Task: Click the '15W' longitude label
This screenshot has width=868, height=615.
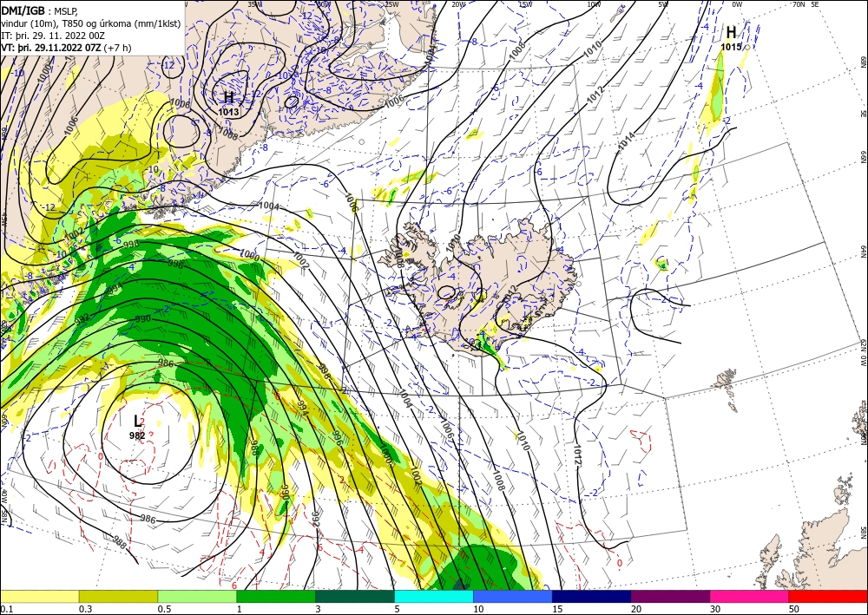Action: point(525,3)
